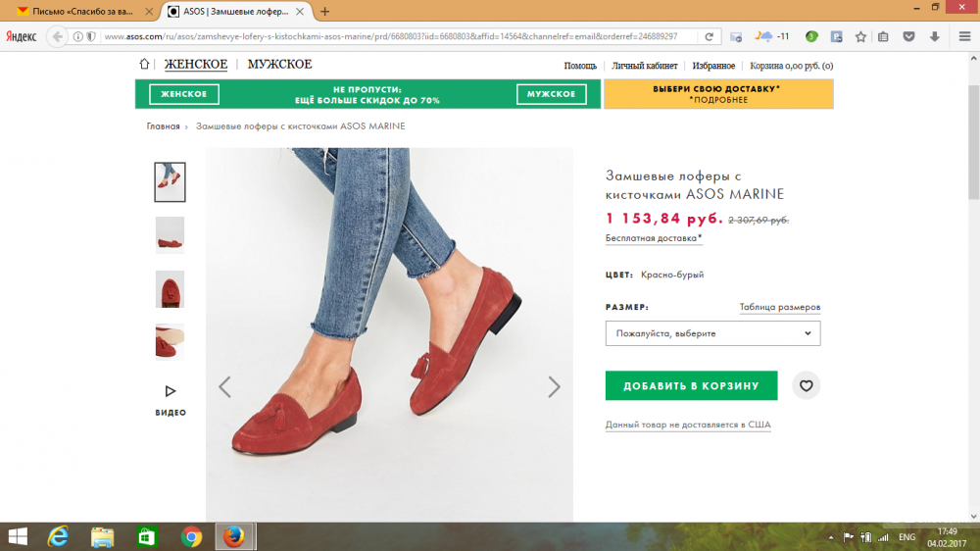The image size is (980, 551).
Task: Select third thumbnail front view of loafer
Action: click(x=170, y=289)
